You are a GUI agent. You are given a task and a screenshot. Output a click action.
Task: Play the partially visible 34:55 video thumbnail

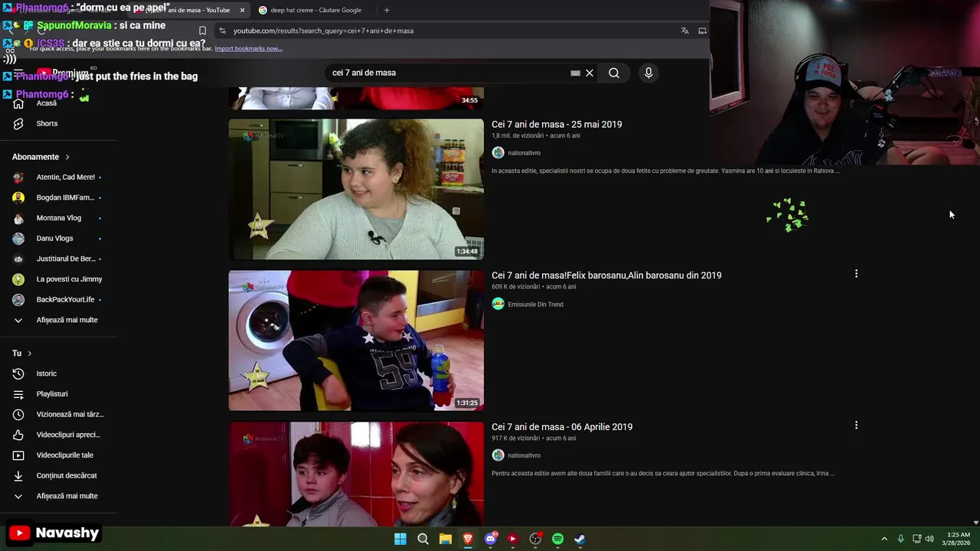click(356, 98)
